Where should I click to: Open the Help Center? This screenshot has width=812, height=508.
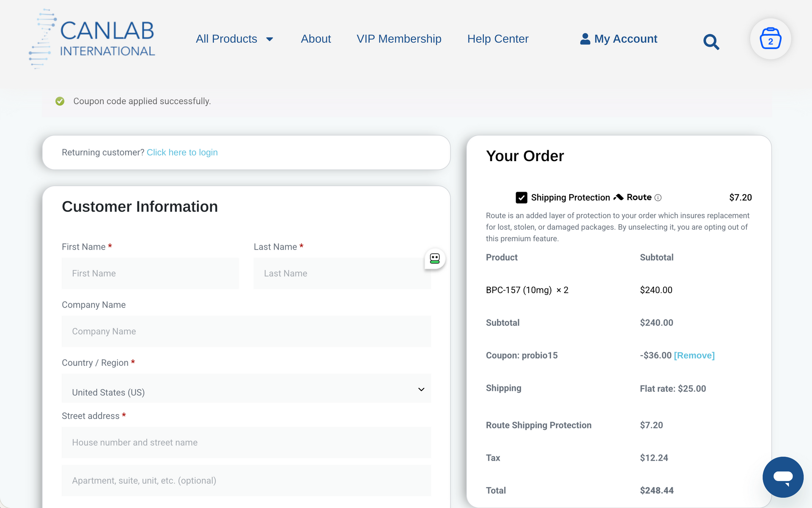(498, 39)
